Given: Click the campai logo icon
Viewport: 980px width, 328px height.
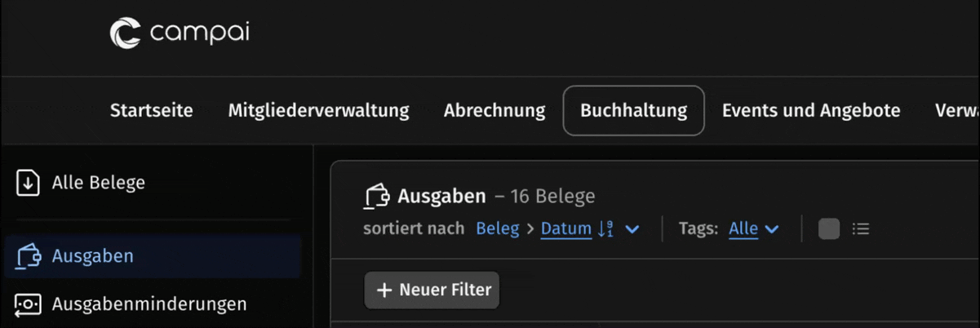Looking at the screenshot, I should 126,33.
